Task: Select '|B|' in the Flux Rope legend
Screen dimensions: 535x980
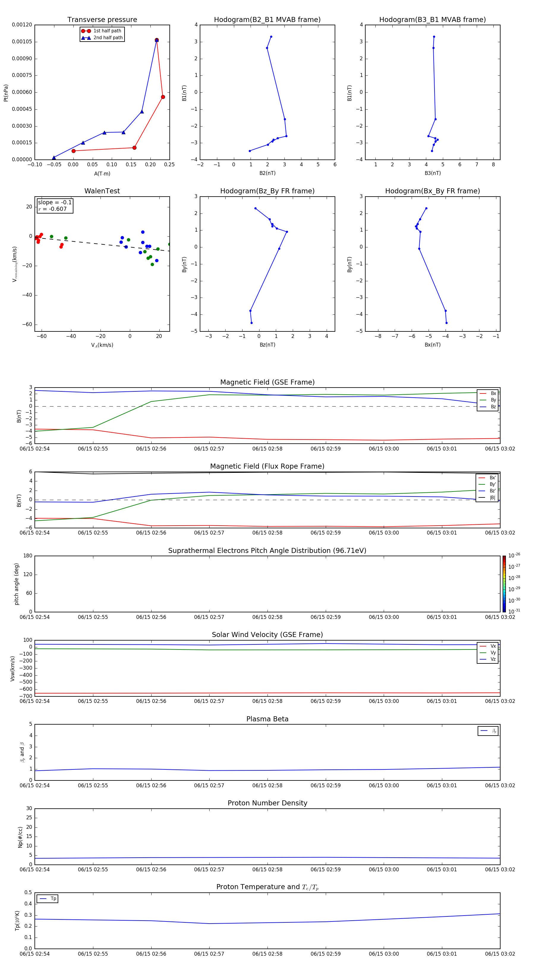Action: click(487, 498)
